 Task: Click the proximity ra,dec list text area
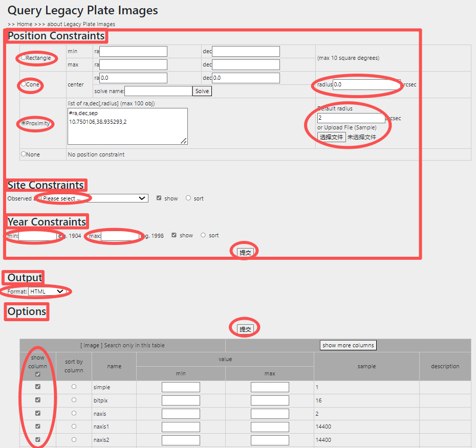[x=127, y=126]
